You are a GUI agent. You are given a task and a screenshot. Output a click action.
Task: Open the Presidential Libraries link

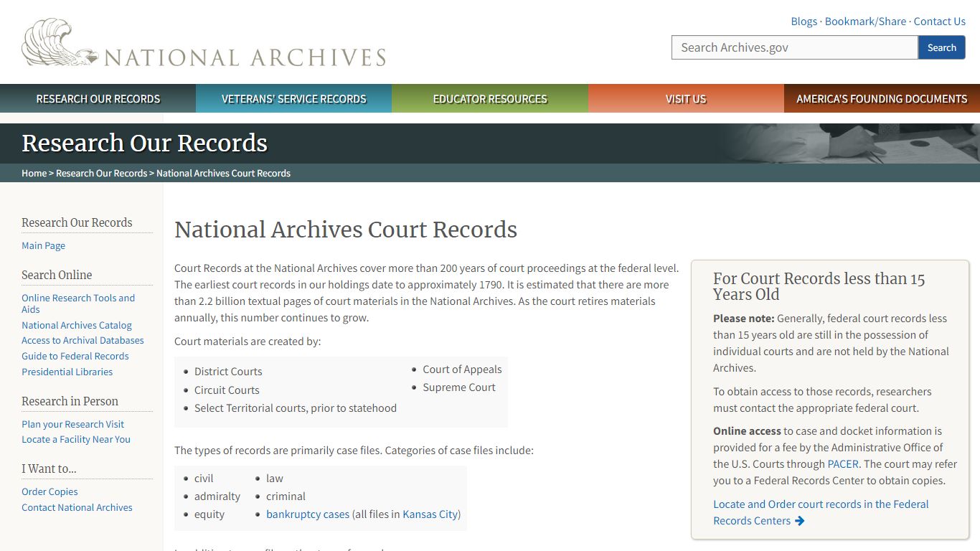[x=67, y=372]
